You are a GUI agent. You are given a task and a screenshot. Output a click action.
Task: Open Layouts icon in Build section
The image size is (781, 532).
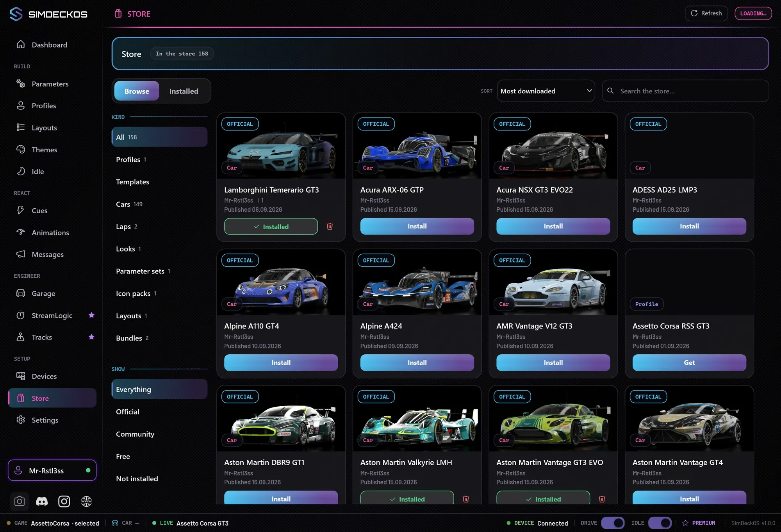click(x=21, y=127)
